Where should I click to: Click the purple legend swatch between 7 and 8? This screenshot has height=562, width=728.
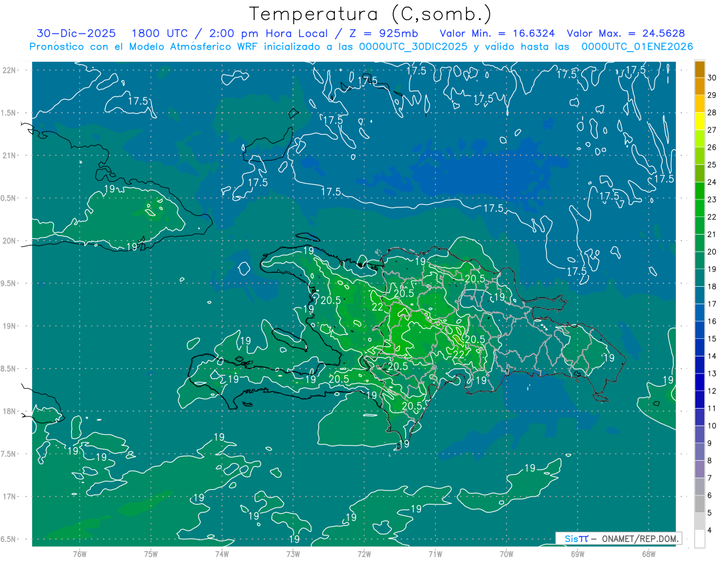click(699, 469)
